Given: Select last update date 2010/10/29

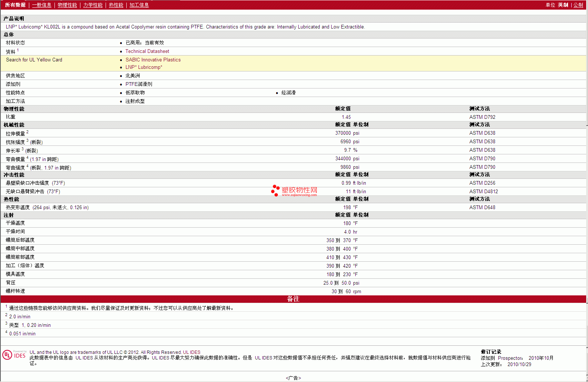Looking at the screenshot, I should coord(519,365).
